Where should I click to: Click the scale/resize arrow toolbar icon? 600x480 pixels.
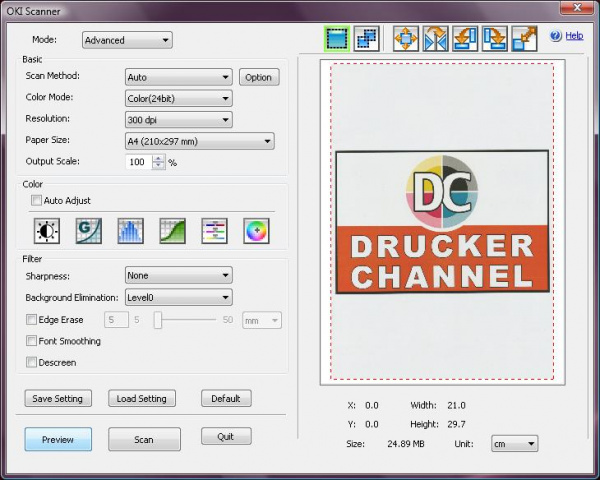click(524, 39)
